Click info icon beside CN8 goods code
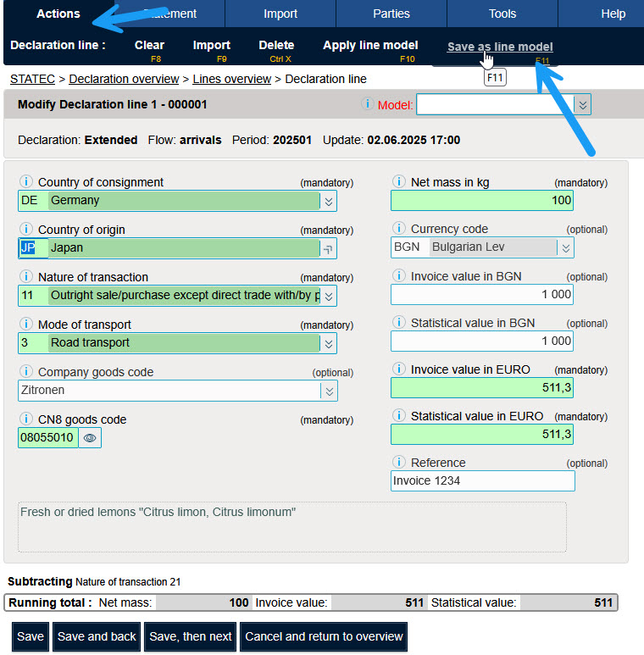The height and width of the screenshot is (655, 644). coord(25,419)
